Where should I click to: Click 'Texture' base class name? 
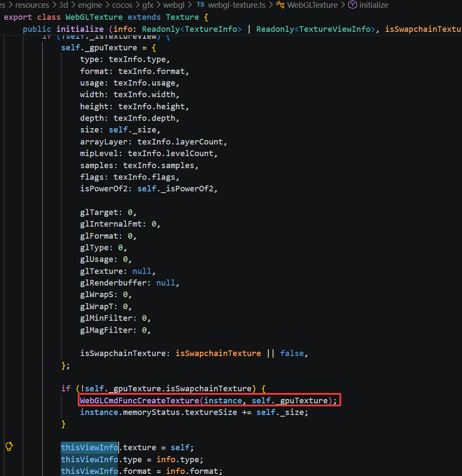[x=182, y=17]
